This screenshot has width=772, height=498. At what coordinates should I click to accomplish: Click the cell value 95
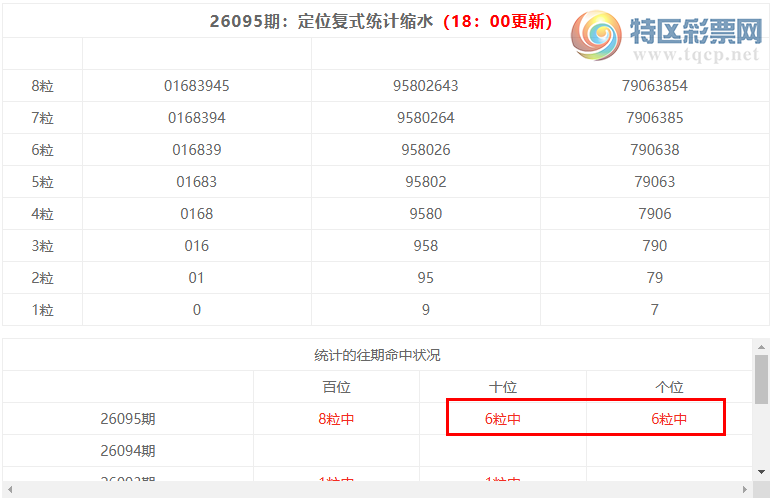click(x=426, y=278)
